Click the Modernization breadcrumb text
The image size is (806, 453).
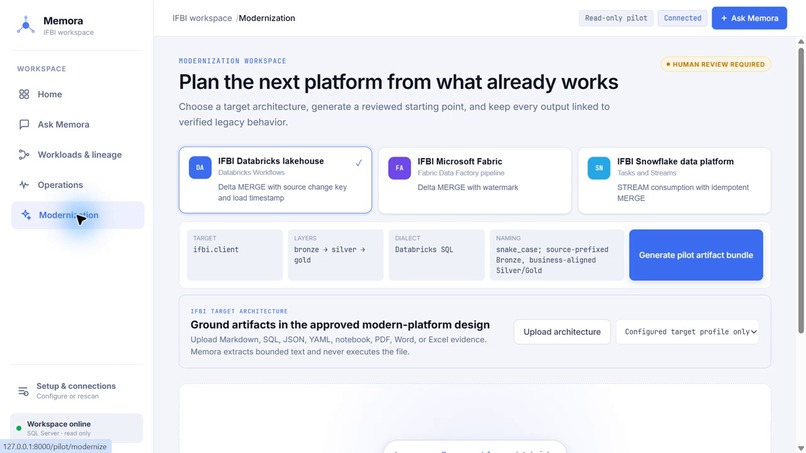[x=267, y=18]
